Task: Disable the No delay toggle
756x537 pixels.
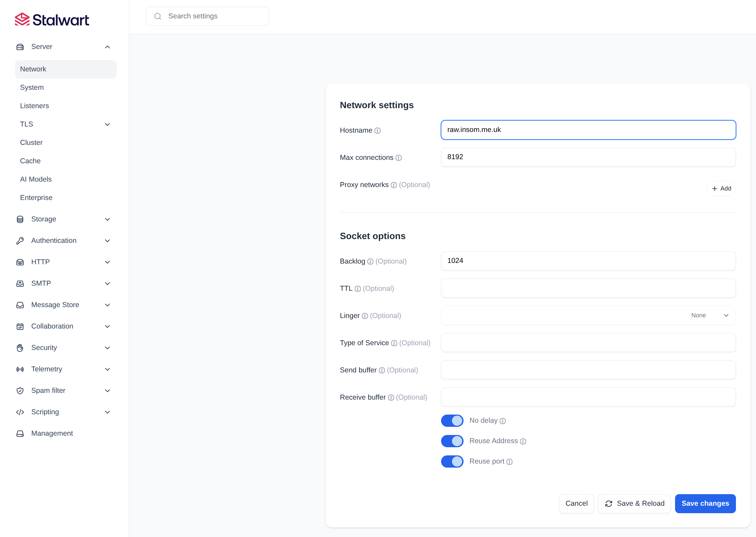Action: click(x=452, y=420)
